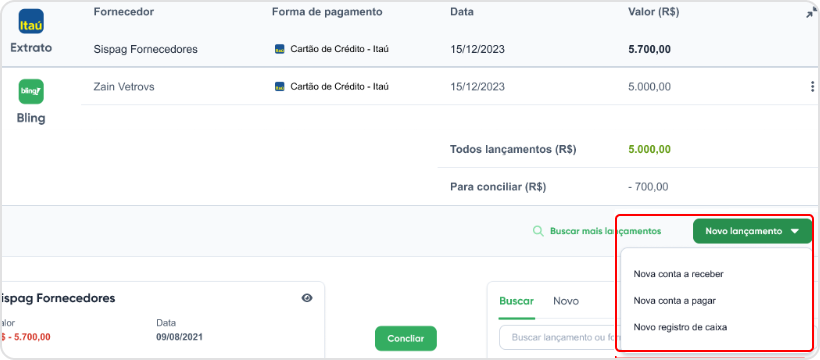Switch to the Buscar tab
This screenshot has height=360, width=820.
pyautogui.click(x=517, y=301)
